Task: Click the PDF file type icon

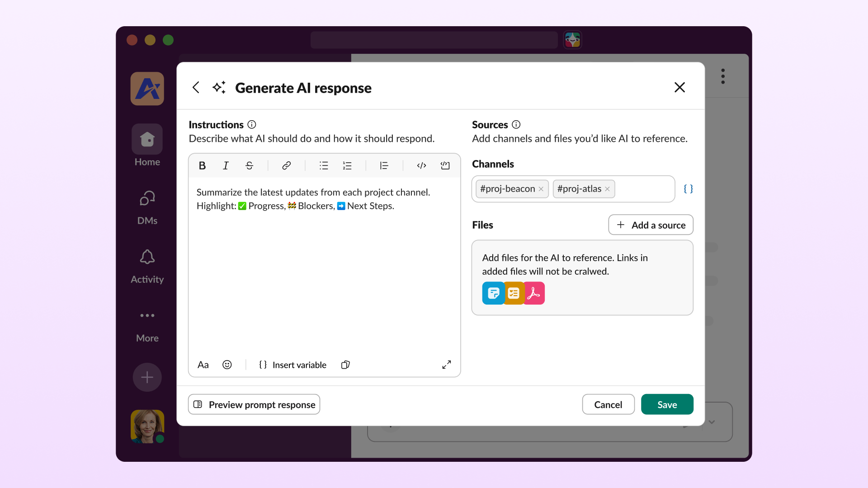Action: pos(534,293)
